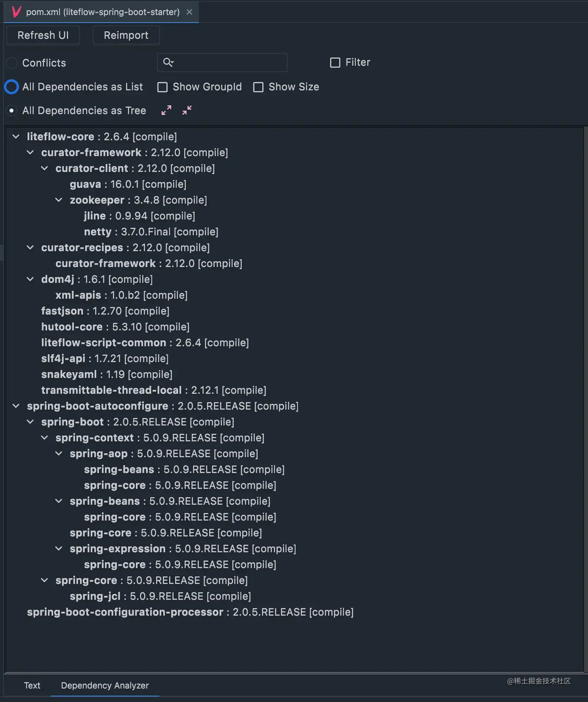This screenshot has height=702, width=588.
Task: Click the Maven pom.xml file icon
Action: [x=16, y=12]
